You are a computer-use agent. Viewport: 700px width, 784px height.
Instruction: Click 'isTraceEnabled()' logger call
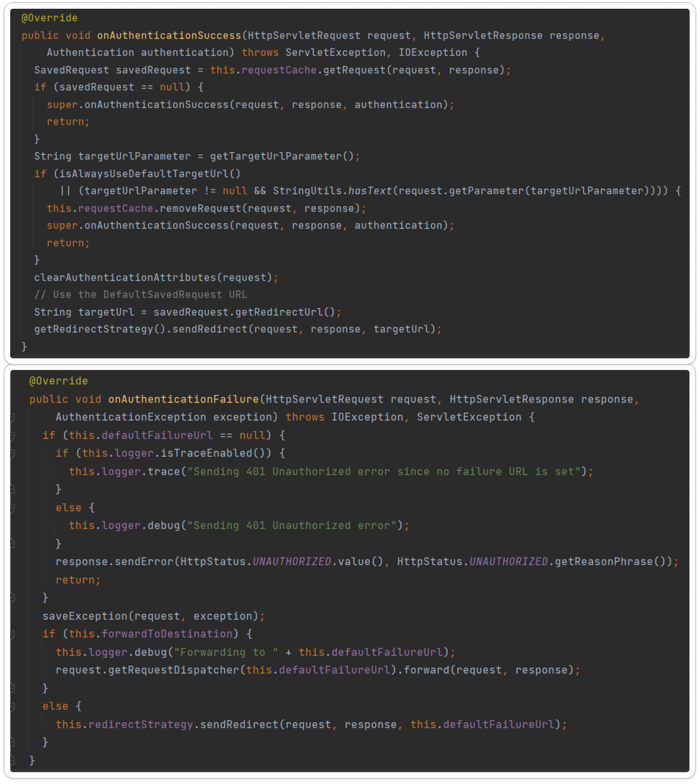(213, 454)
